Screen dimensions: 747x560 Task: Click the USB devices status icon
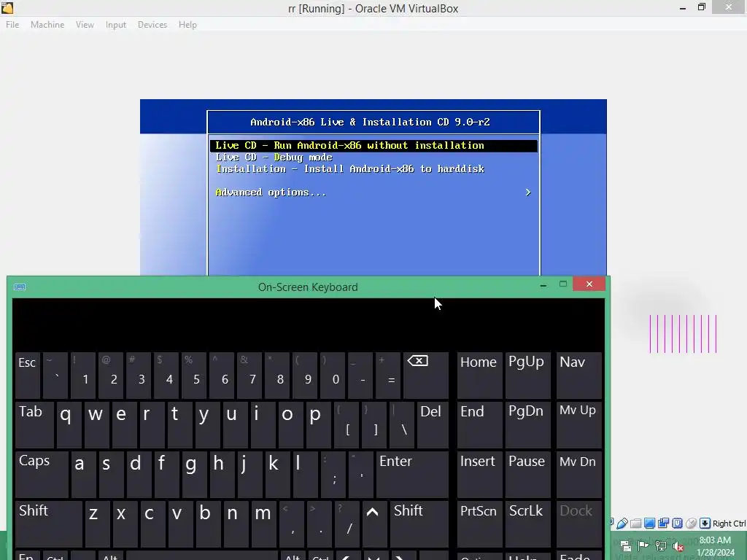tap(622, 524)
